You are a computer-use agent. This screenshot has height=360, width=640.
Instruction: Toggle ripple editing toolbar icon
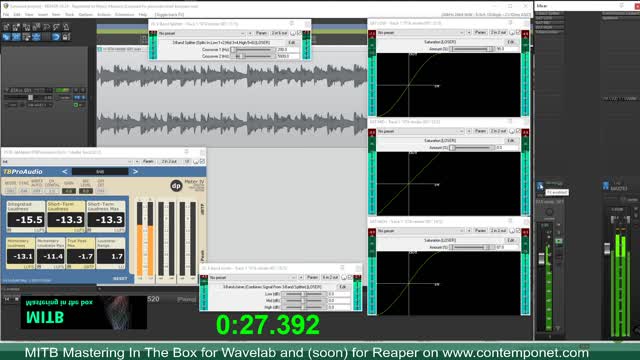[26, 37]
